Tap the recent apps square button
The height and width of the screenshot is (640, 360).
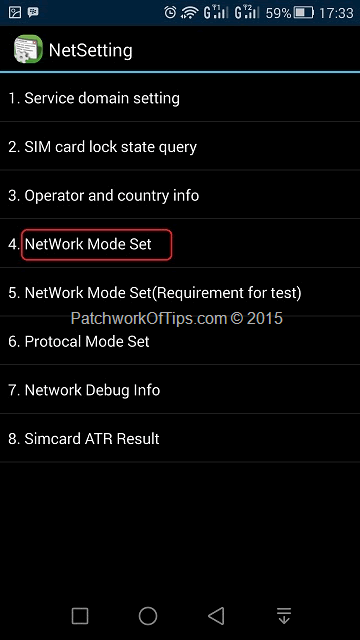pos(80,616)
